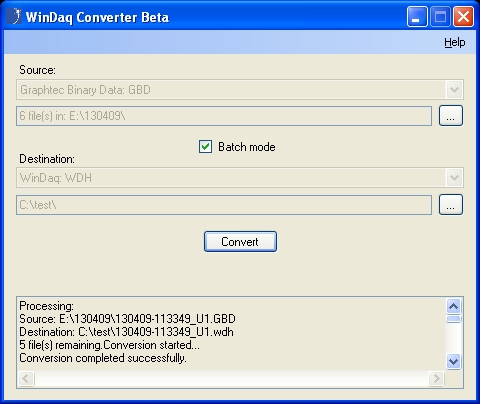Screen dimensions: 480x404
Task: Browse for source folder with ellipsis button
Action: [x=451, y=116]
